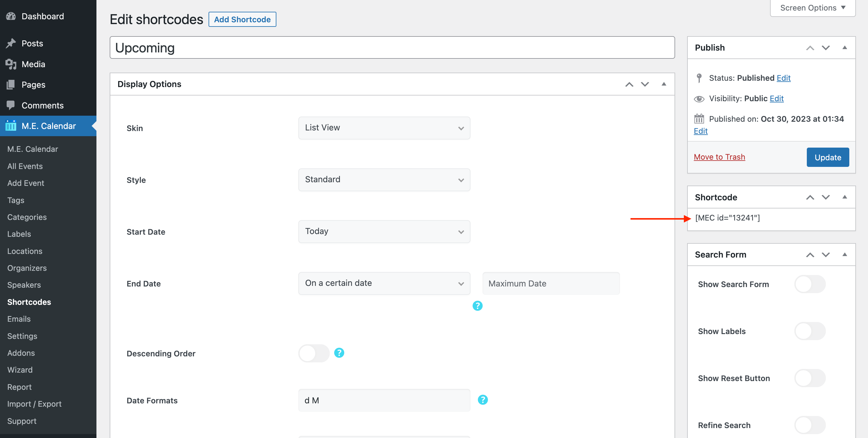This screenshot has height=438, width=868.
Task: Turn on Show Search Form switch
Action: [x=810, y=284]
